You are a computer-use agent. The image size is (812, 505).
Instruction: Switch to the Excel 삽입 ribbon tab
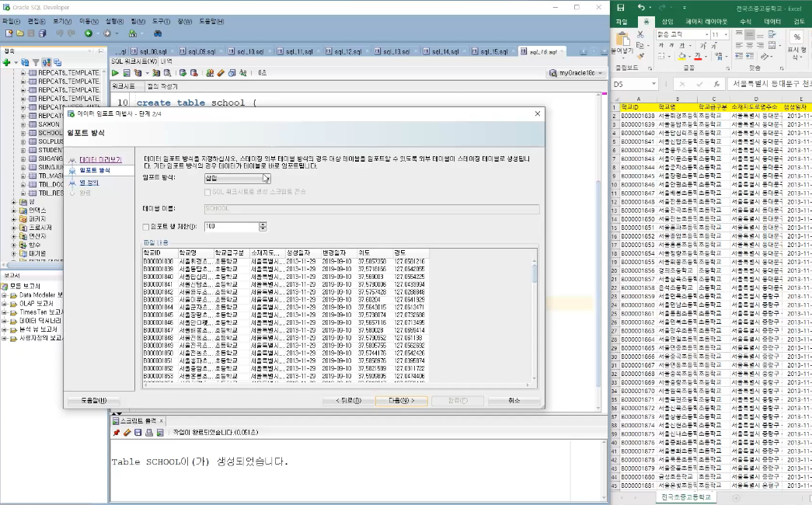[x=667, y=22]
